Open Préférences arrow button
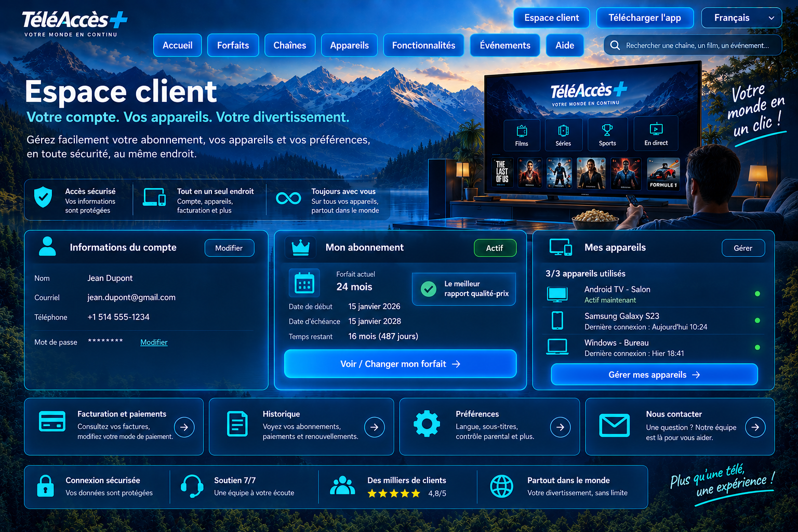 (x=560, y=427)
